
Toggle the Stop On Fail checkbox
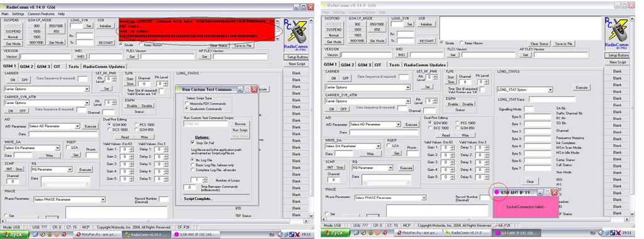[192, 142]
